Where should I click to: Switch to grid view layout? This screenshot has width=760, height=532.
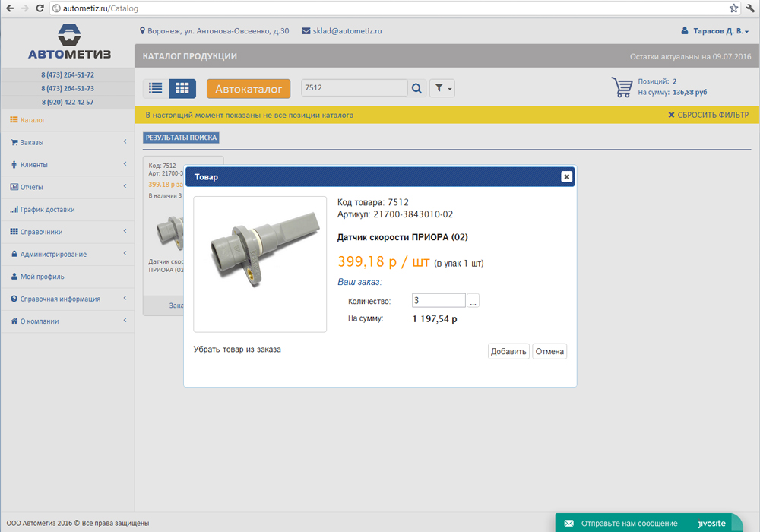[x=182, y=88]
